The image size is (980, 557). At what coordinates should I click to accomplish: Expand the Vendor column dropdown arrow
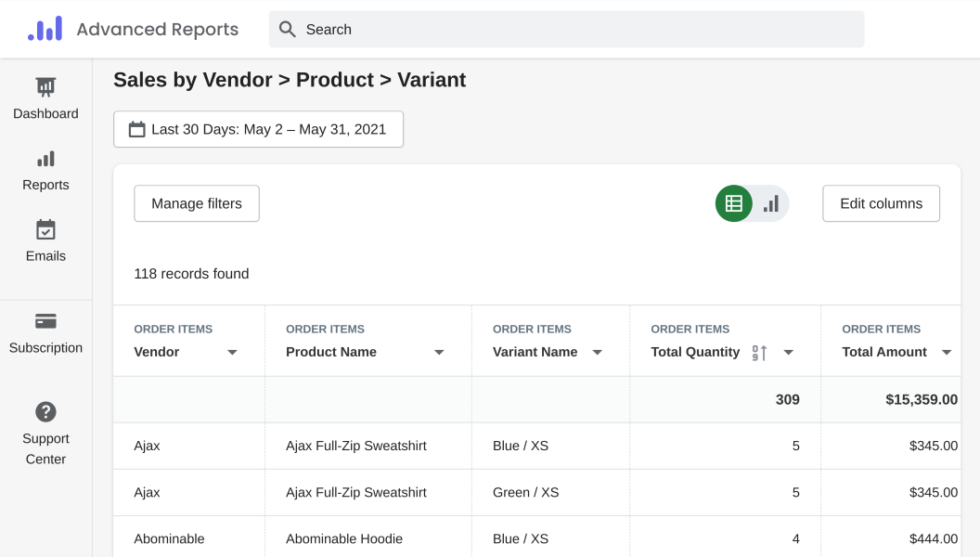(x=233, y=353)
